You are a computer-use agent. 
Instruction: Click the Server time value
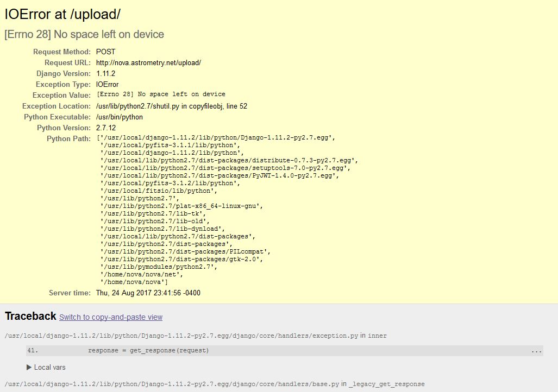[148, 293]
